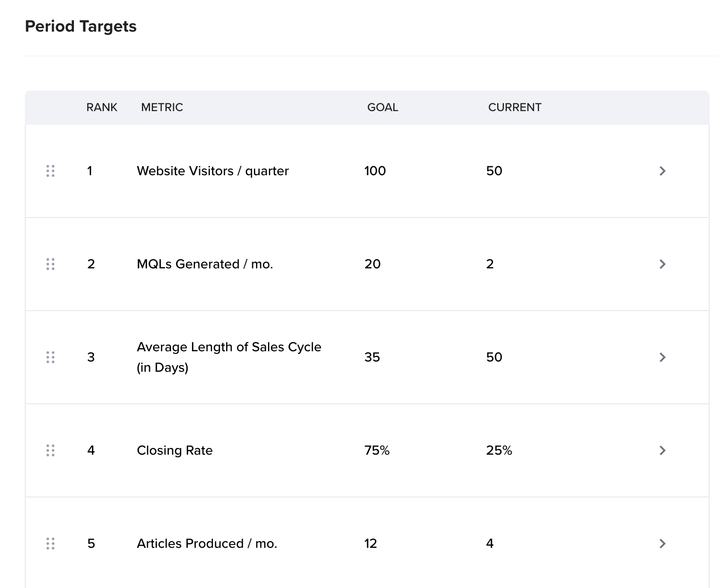
Task: Grab the drag handle for Articles Produced row
Action: [x=50, y=544]
